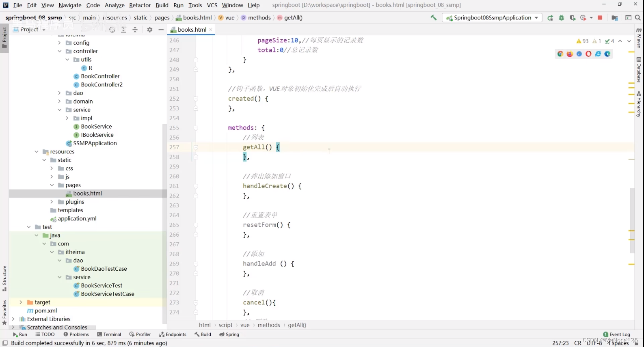Image resolution: width=644 pixels, height=347 pixels.
Task: Open the File menu
Action: point(17,5)
